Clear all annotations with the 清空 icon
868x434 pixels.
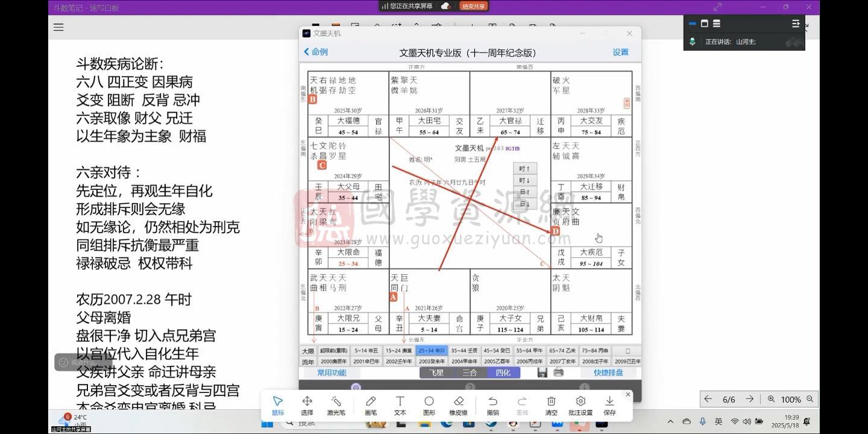(551, 404)
